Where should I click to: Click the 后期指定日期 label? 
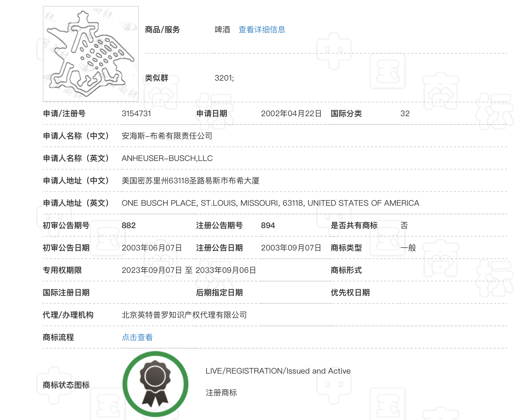(x=219, y=293)
